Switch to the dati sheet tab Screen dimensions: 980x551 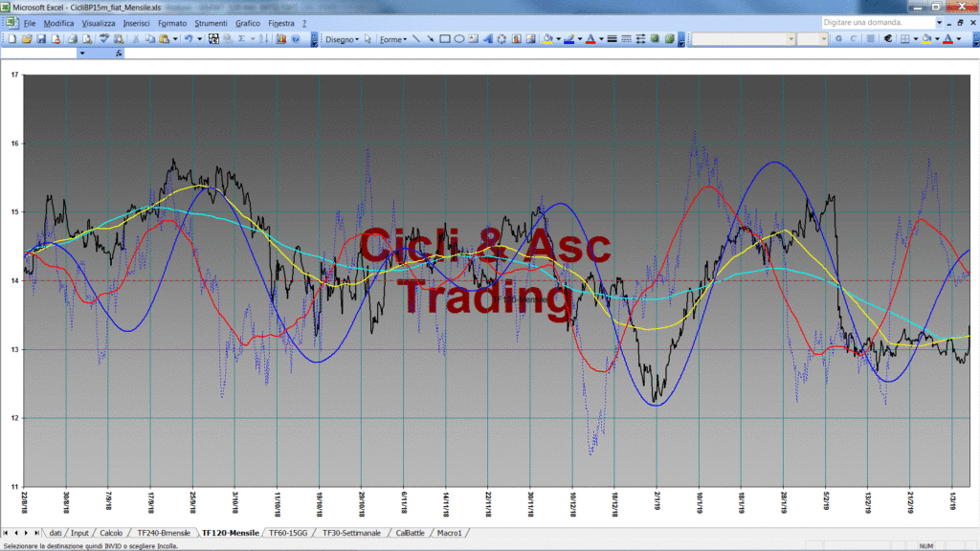55,533
